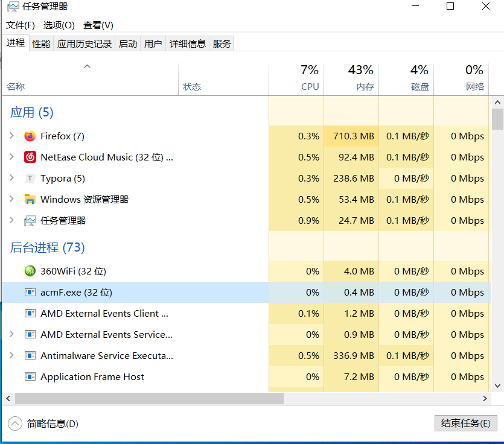Click the AMD External Events Service icon

tap(30, 334)
